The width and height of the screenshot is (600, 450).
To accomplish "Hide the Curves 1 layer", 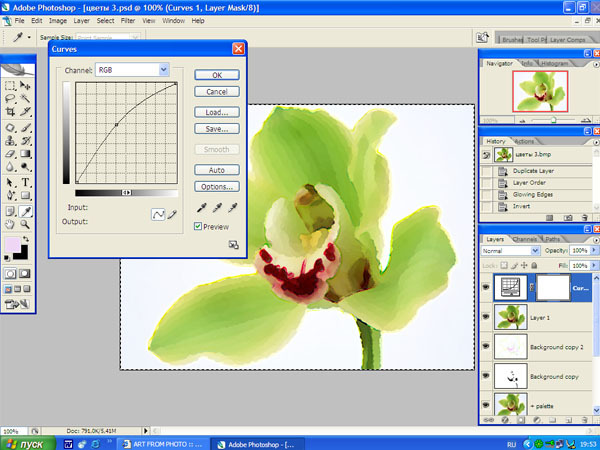I will coord(486,287).
